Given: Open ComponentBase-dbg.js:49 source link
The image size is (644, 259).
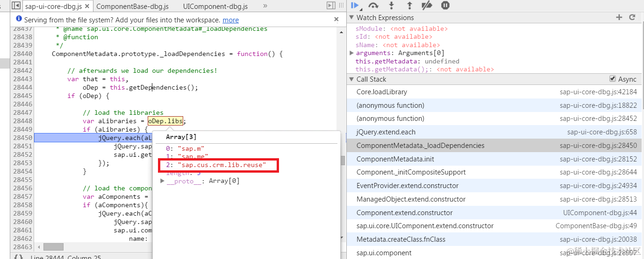Looking at the screenshot, I should (x=596, y=226).
